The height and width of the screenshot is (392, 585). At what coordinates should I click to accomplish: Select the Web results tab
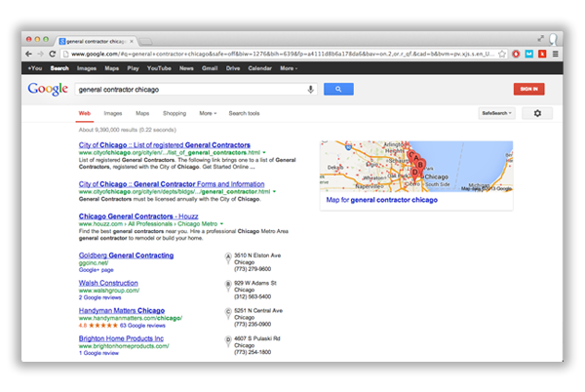tap(85, 113)
